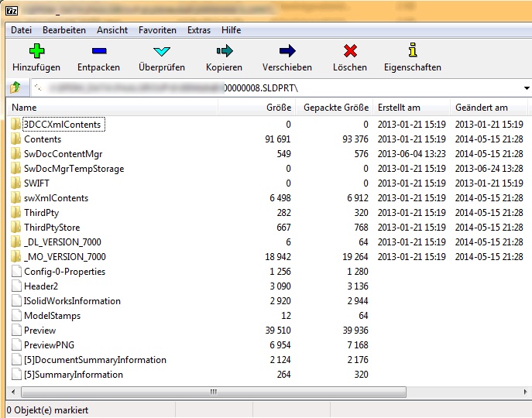Click folder icon of _DL_VERSION_7000

click(15, 242)
